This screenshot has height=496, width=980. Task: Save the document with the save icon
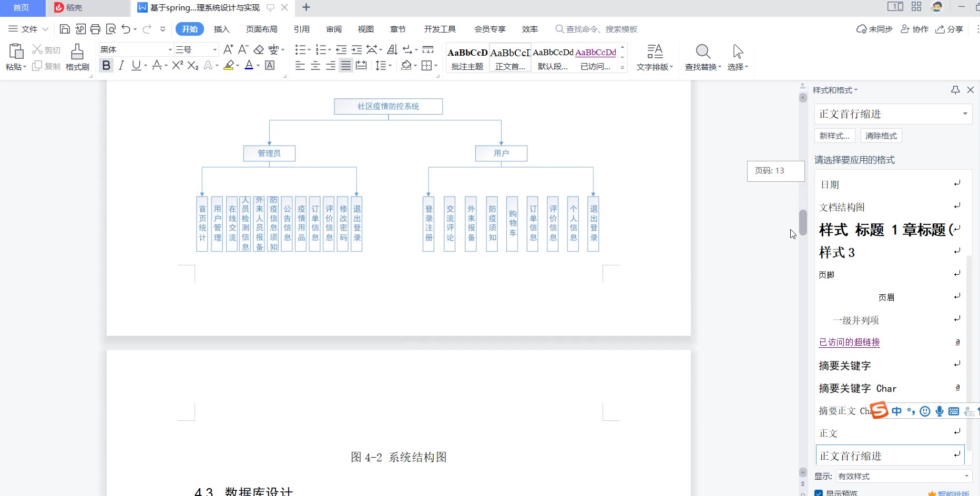pyautogui.click(x=65, y=29)
